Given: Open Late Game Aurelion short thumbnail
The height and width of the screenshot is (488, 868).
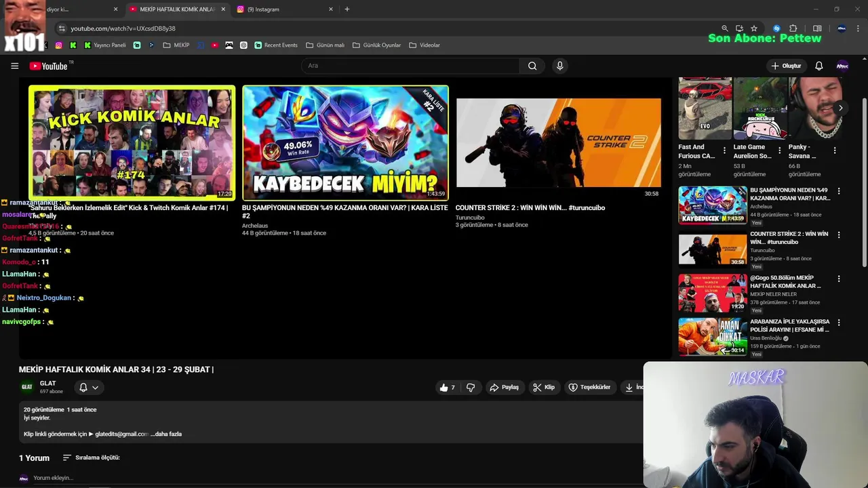Looking at the screenshot, I should pyautogui.click(x=760, y=108).
